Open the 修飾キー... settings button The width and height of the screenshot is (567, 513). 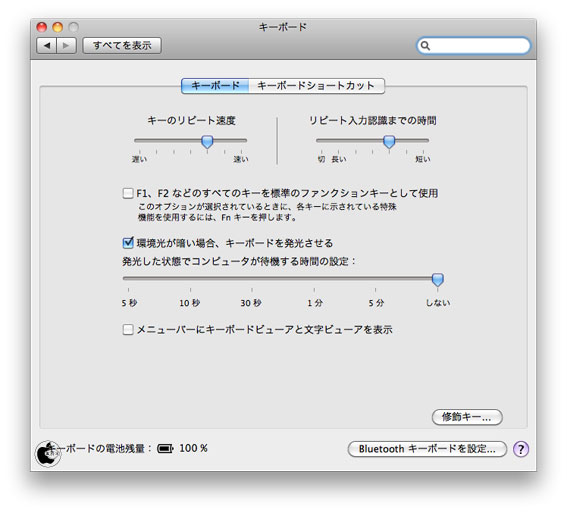tap(467, 417)
